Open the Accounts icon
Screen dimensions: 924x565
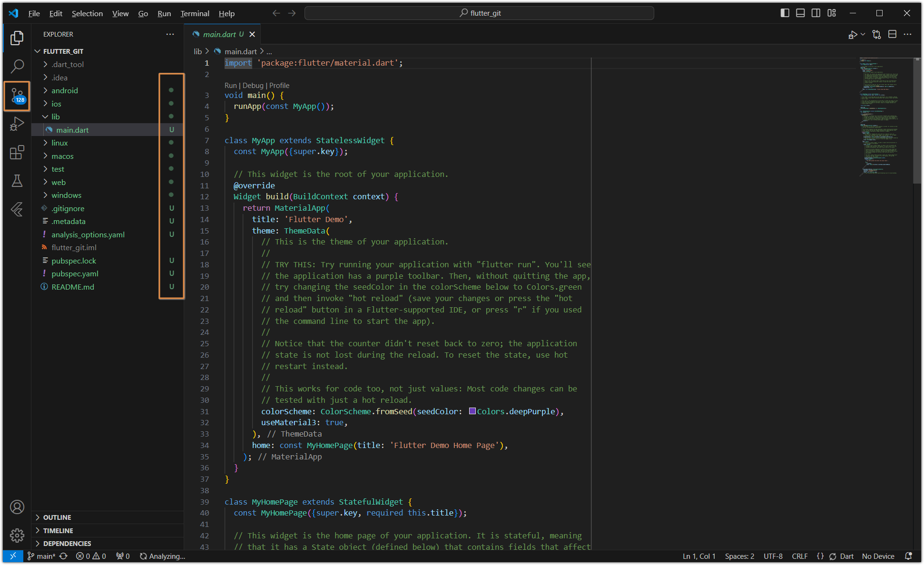(17, 507)
